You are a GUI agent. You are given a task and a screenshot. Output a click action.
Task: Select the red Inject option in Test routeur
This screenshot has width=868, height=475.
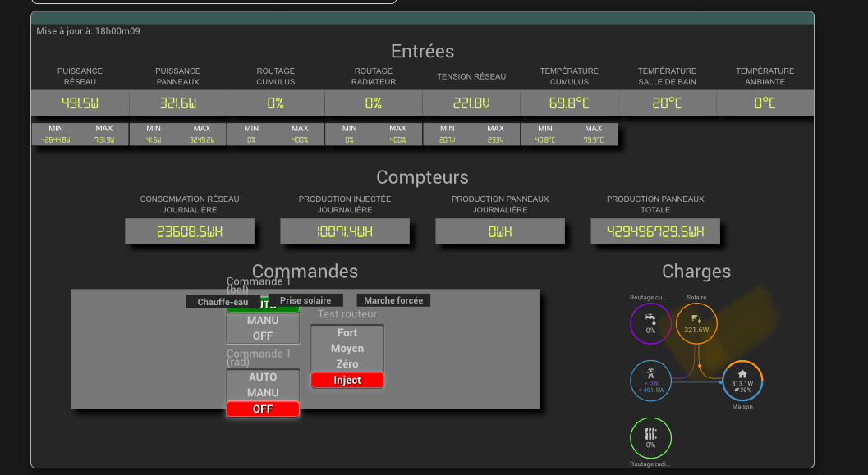tap(347, 381)
